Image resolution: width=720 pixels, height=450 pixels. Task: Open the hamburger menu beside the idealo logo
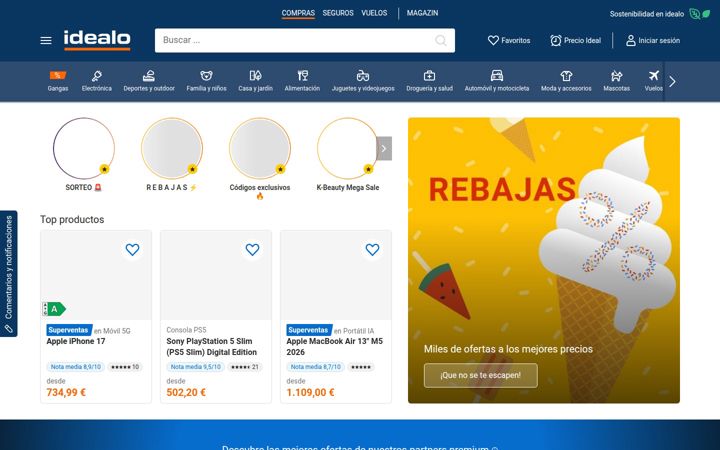[x=46, y=40]
